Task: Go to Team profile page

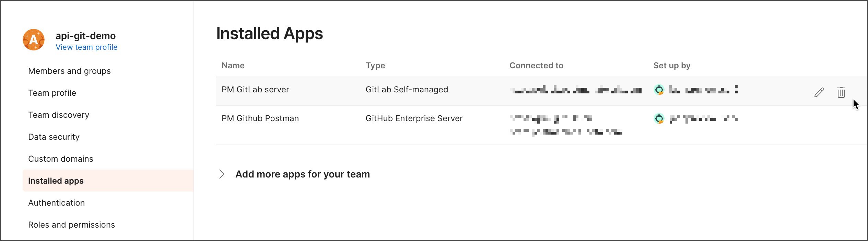Action: point(52,93)
